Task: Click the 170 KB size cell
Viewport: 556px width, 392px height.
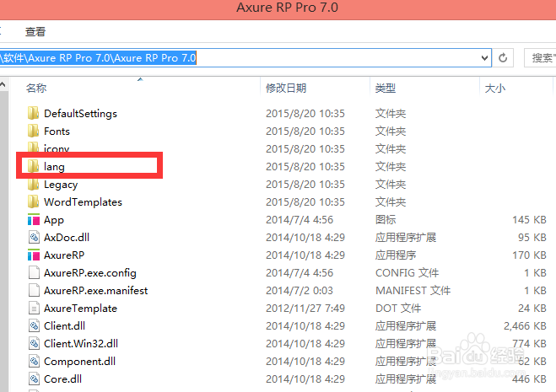Action: coord(529,255)
